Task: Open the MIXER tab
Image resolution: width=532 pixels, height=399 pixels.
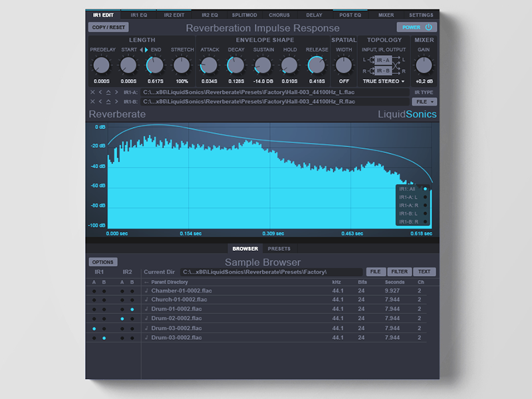Action: (x=386, y=15)
